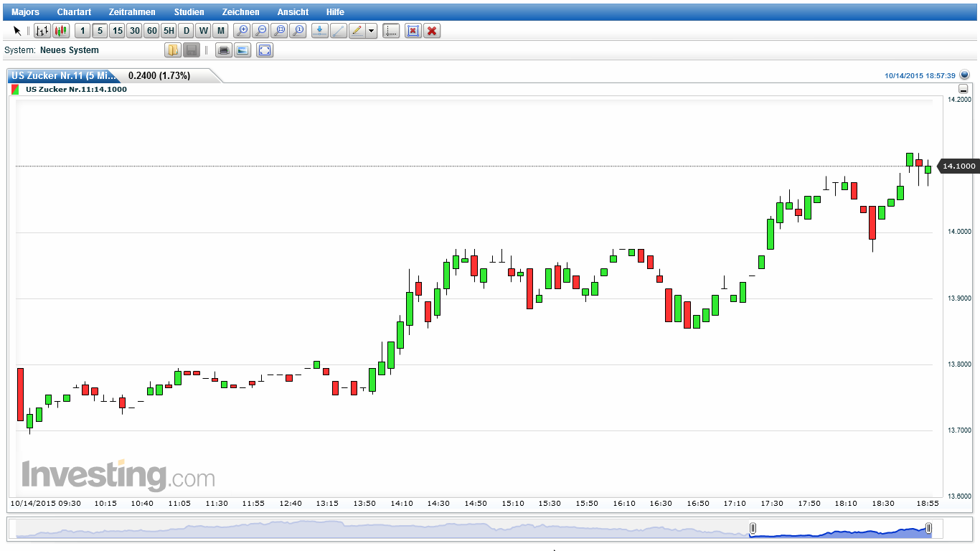The image size is (980, 551).
Task: Collapse the chart panel with minimize button
Action: [x=963, y=90]
